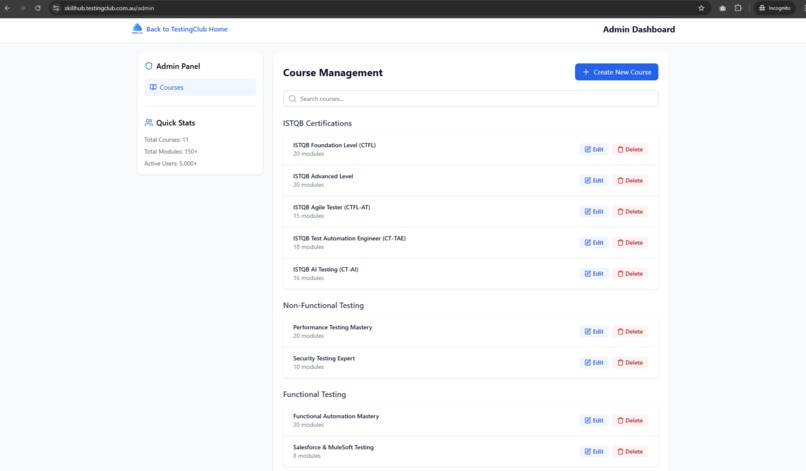
Task: Reload the page with the refresh icon
Action: point(38,8)
